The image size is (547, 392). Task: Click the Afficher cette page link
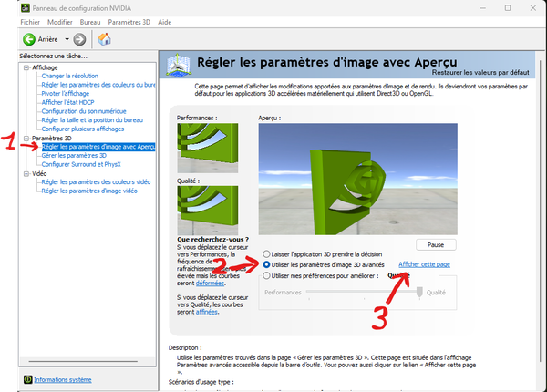tap(424, 264)
